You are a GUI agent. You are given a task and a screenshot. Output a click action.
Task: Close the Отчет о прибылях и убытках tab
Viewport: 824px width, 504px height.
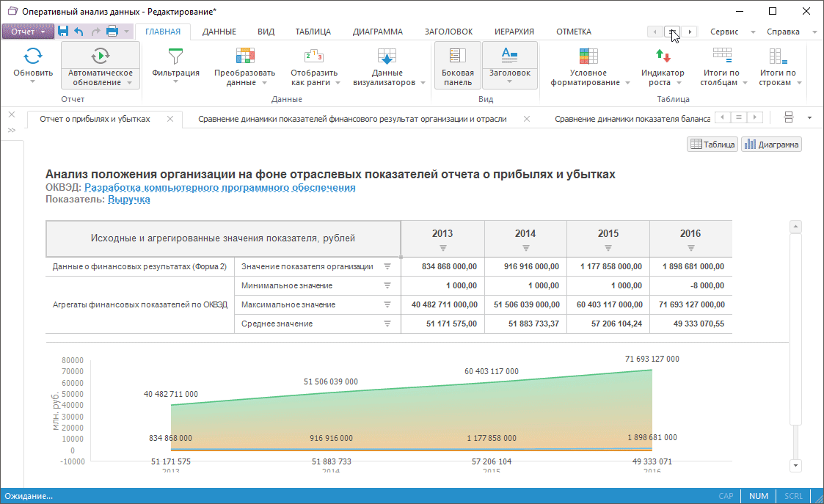coord(170,119)
